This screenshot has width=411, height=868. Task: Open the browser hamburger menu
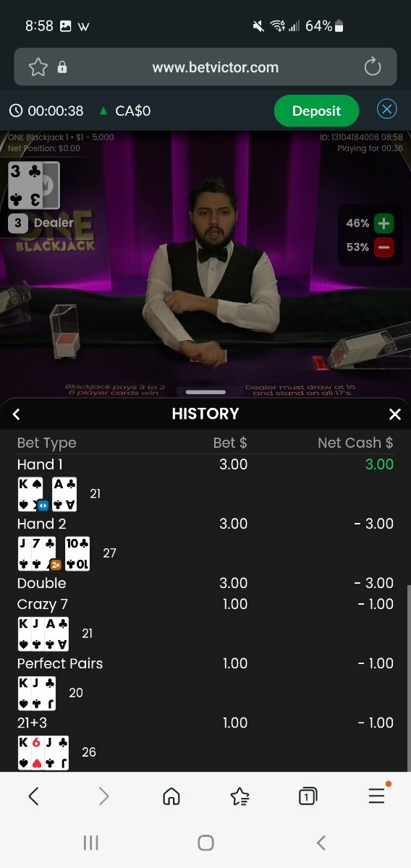click(376, 796)
